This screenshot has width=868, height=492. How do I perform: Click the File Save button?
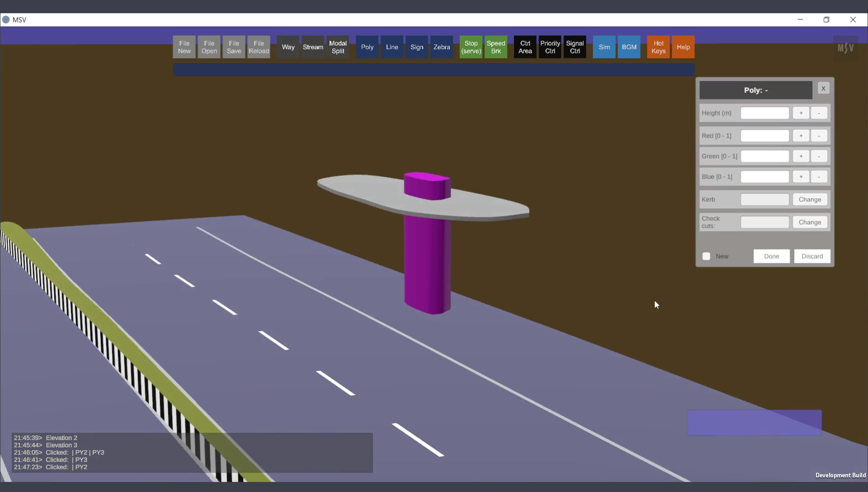coord(234,47)
